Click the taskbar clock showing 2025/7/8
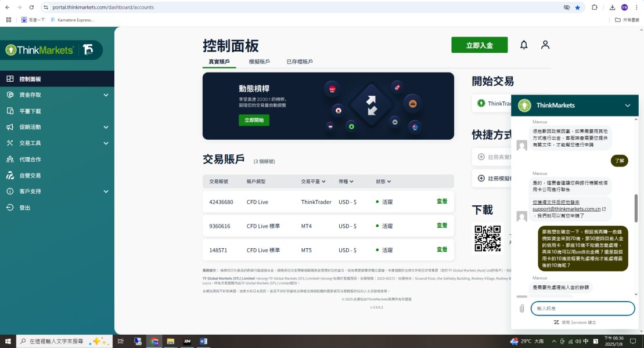The width and height of the screenshot is (644, 348). pyautogui.click(x=614, y=341)
